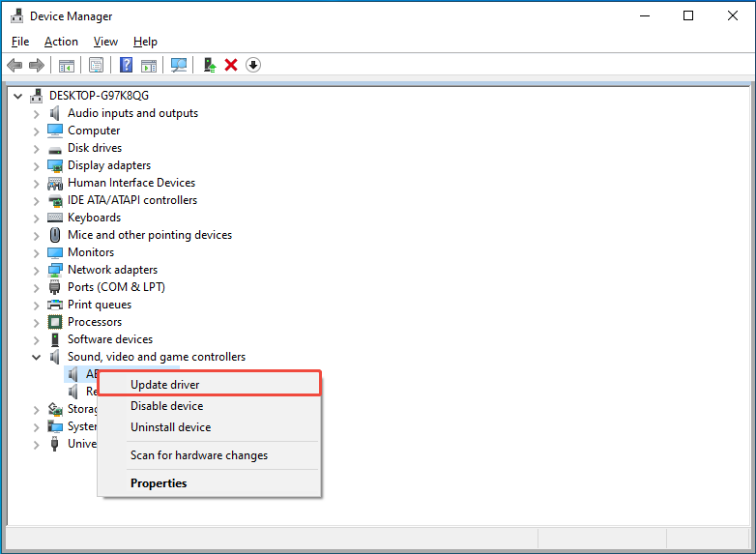This screenshot has width=756, height=554.
Task: Choose Properties in context menu
Action: [209, 483]
